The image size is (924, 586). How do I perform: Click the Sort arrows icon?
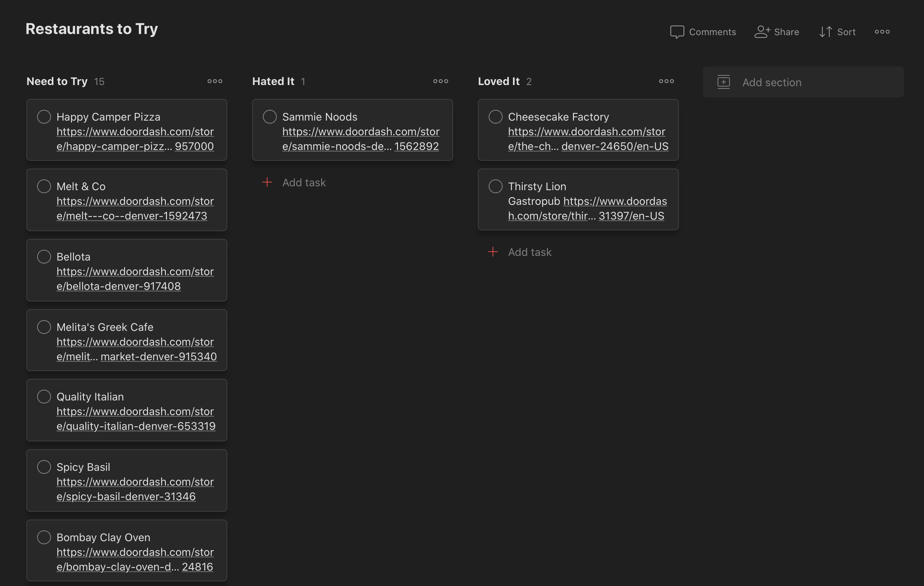(825, 32)
